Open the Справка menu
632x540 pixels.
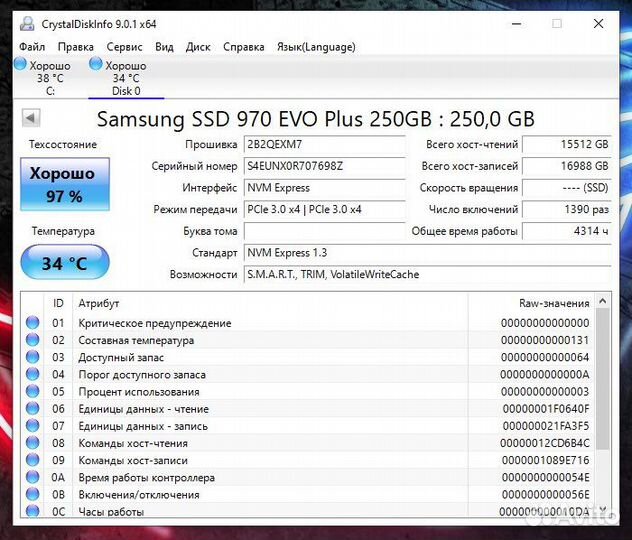(x=243, y=47)
